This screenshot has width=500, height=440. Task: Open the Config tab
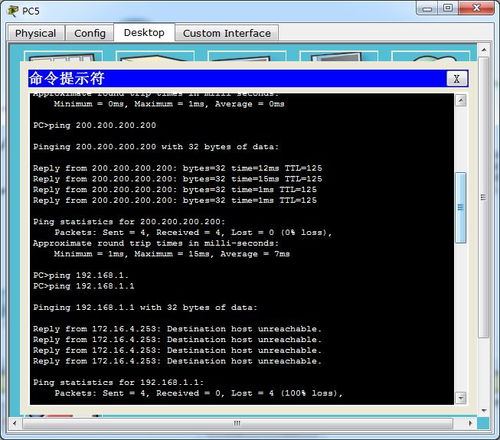click(x=90, y=33)
